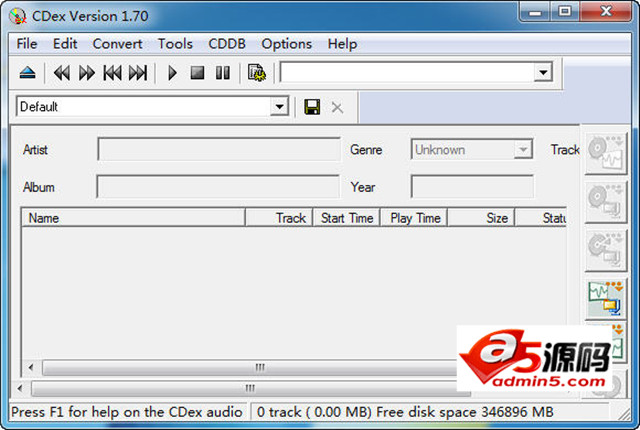
Task: Close the CDex window
Action: 606,12
